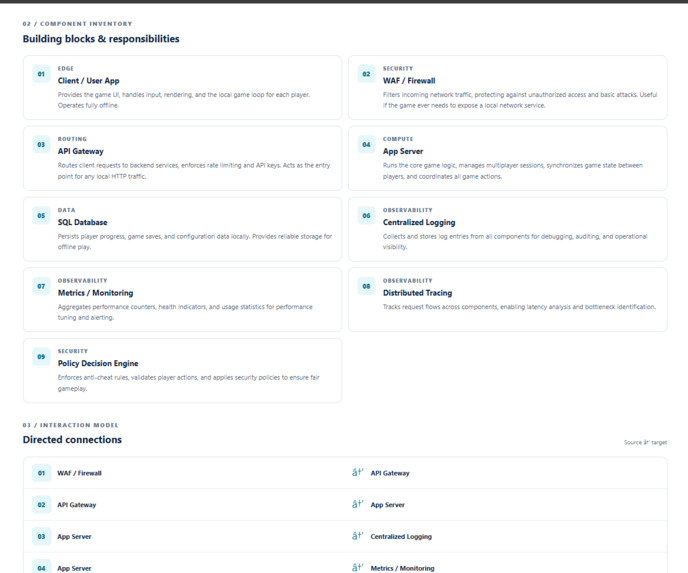Image resolution: width=688 pixels, height=573 pixels.
Task: Click the DATA category label
Action: tap(66, 210)
